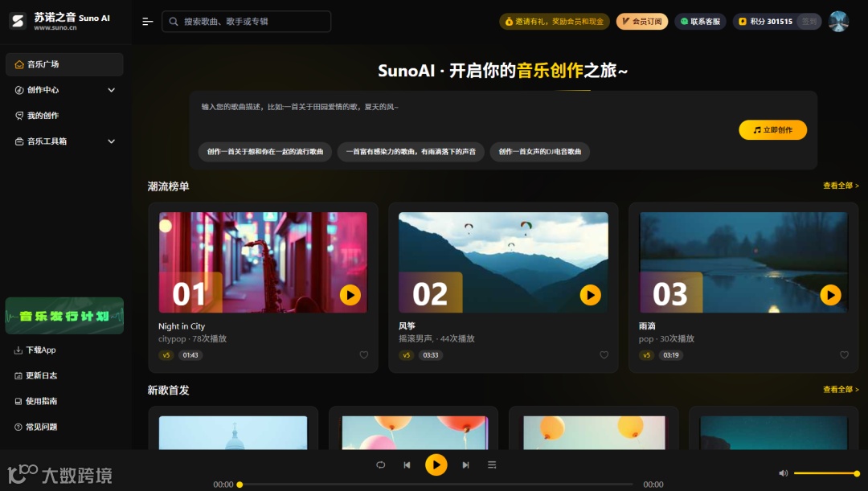Open the 雨滴 rainy road cover image
Viewport: 868px width, 491px height.
pyautogui.click(x=743, y=263)
